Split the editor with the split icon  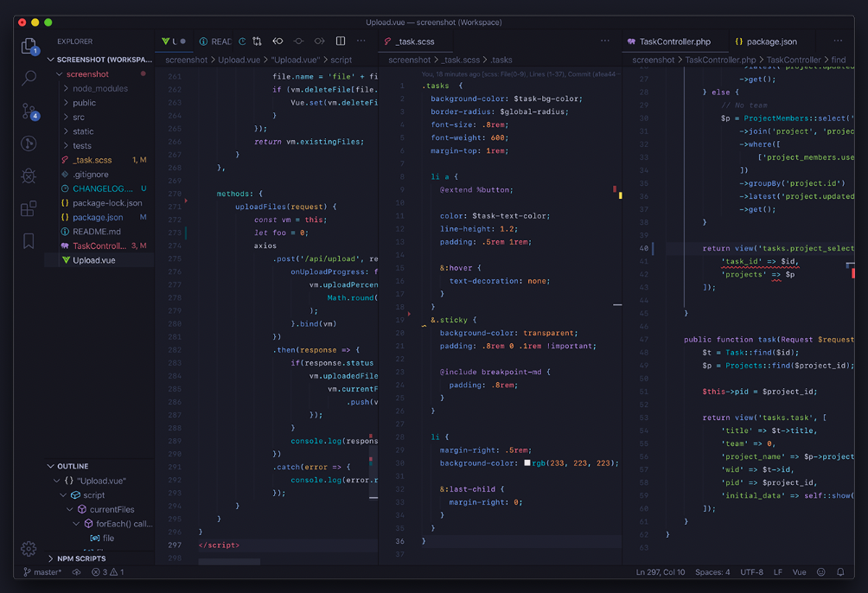pos(341,41)
